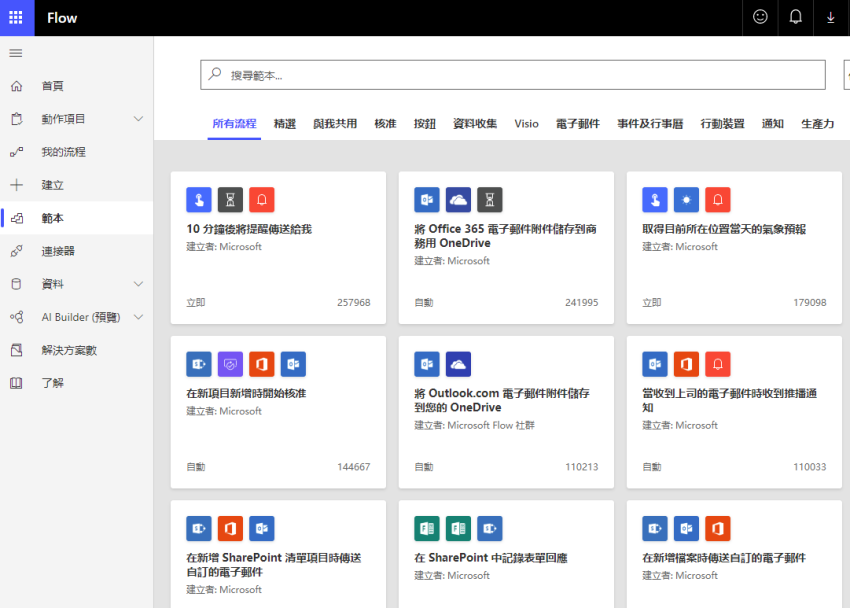Open the app launcher waffle icon
The height and width of the screenshot is (608, 850).
(16, 18)
